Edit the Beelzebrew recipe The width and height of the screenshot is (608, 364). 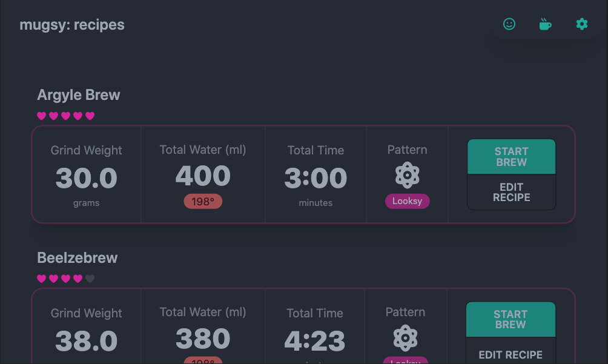511,354
